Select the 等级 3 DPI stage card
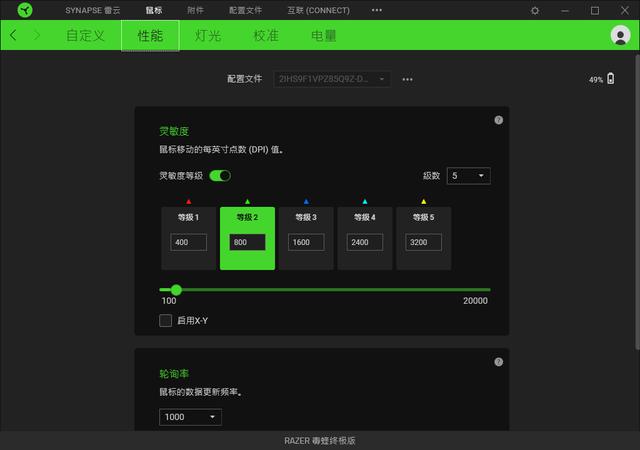This screenshot has height=450, width=640. tap(306, 238)
